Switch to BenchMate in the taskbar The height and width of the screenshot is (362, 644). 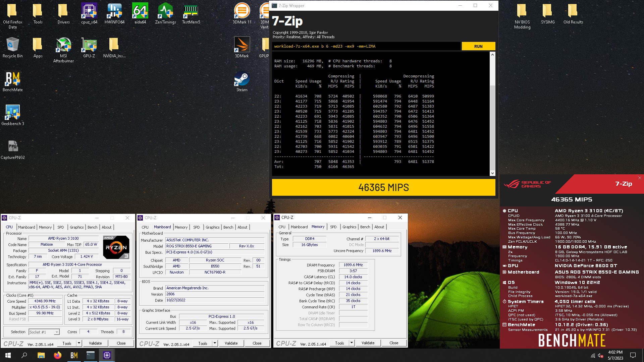pyautogui.click(x=74, y=355)
